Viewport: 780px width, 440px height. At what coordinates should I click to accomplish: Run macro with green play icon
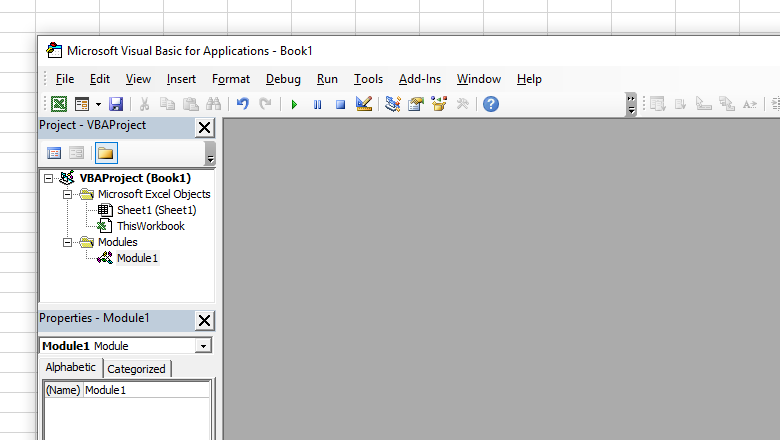pyautogui.click(x=294, y=104)
